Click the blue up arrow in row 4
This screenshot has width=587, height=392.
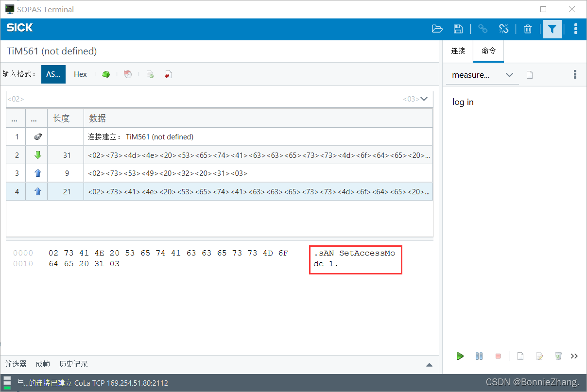(x=38, y=192)
